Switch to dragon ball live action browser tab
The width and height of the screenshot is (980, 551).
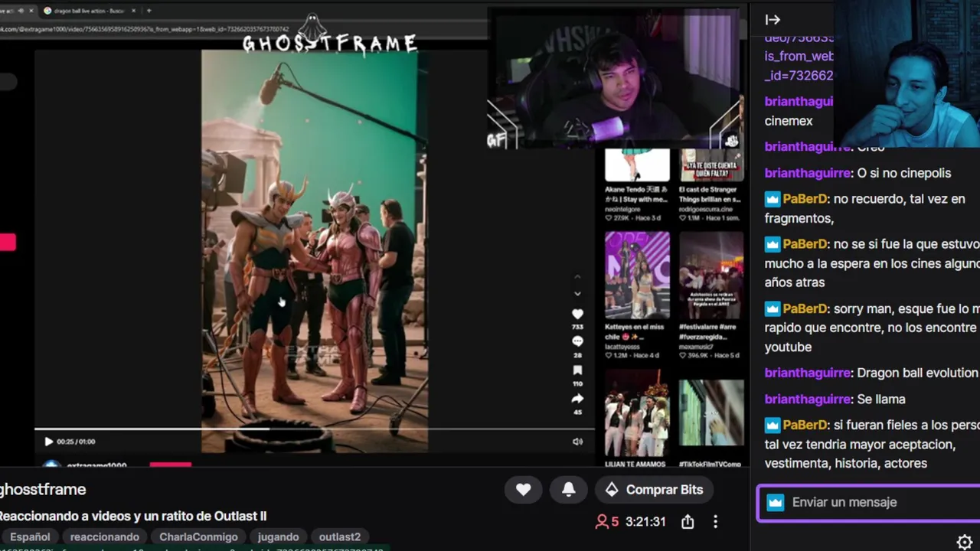[90, 11]
